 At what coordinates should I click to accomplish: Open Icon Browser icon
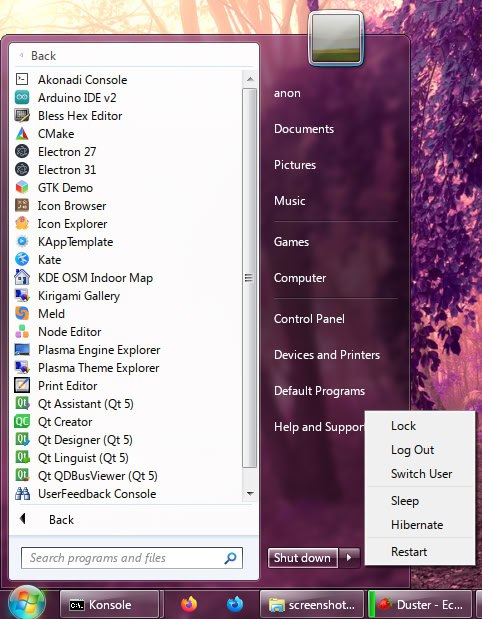22,206
